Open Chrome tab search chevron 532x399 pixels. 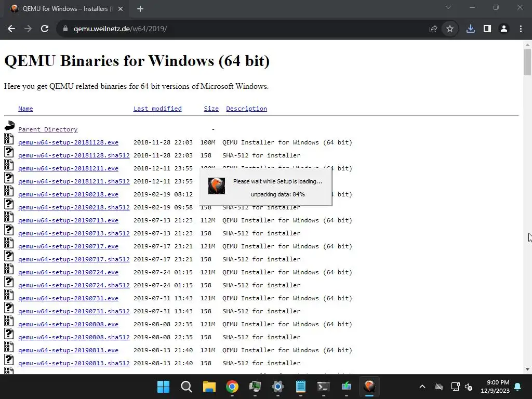[x=448, y=7]
